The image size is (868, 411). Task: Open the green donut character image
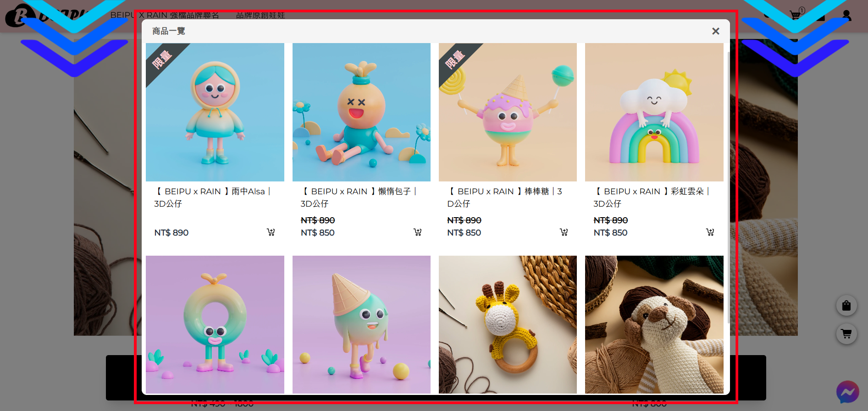pyautogui.click(x=215, y=324)
